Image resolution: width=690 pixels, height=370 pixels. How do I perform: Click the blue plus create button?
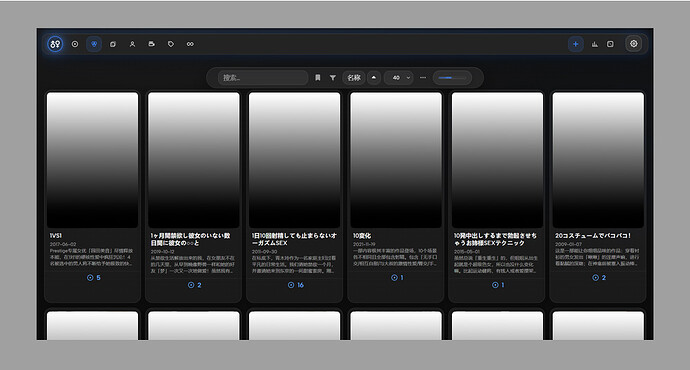coord(575,44)
